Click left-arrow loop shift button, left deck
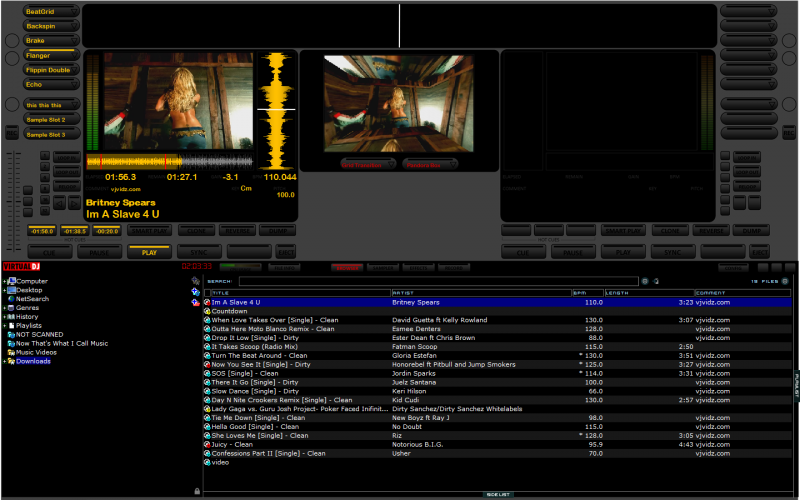This screenshot has height=500, width=800. (60, 204)
